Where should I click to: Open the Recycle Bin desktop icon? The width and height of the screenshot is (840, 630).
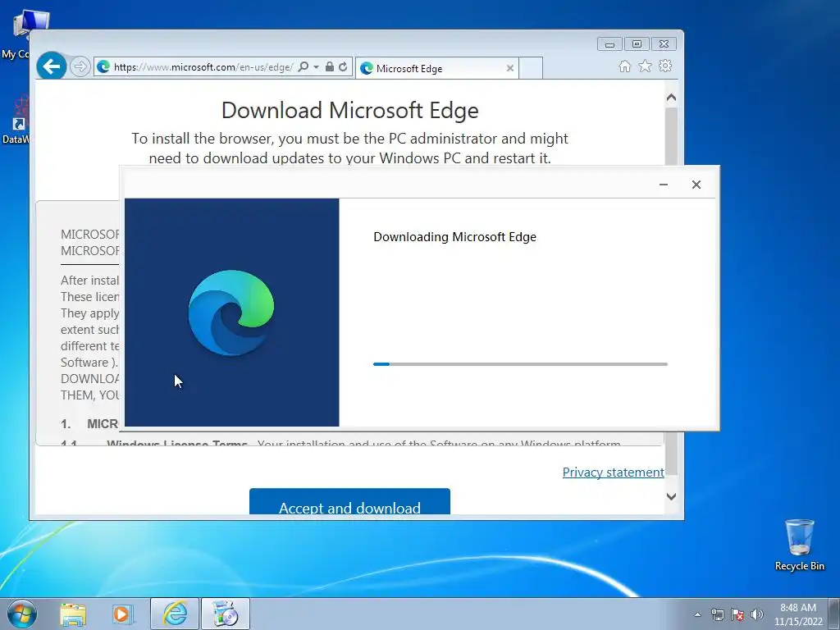click(x=799, y=545)
